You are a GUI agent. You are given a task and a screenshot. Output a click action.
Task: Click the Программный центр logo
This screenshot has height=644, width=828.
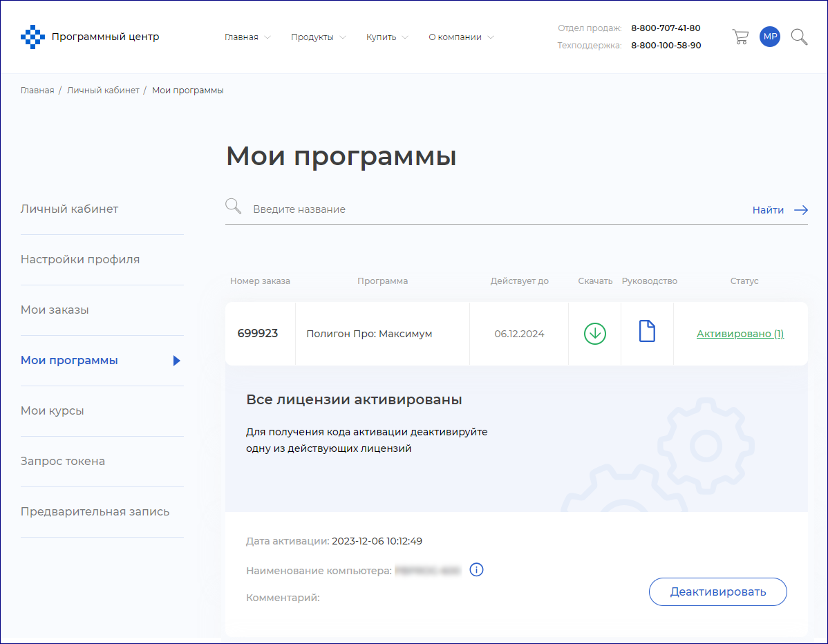90,37
